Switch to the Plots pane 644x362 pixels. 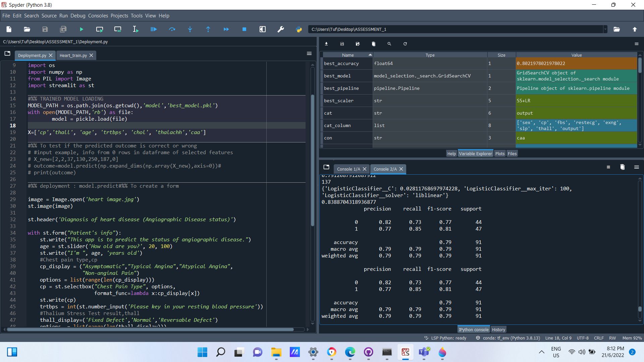[x=499, y=153]
